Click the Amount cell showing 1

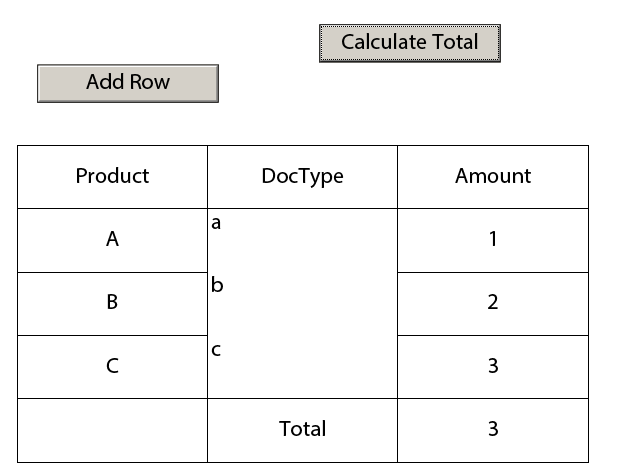[x=492, y=240]
